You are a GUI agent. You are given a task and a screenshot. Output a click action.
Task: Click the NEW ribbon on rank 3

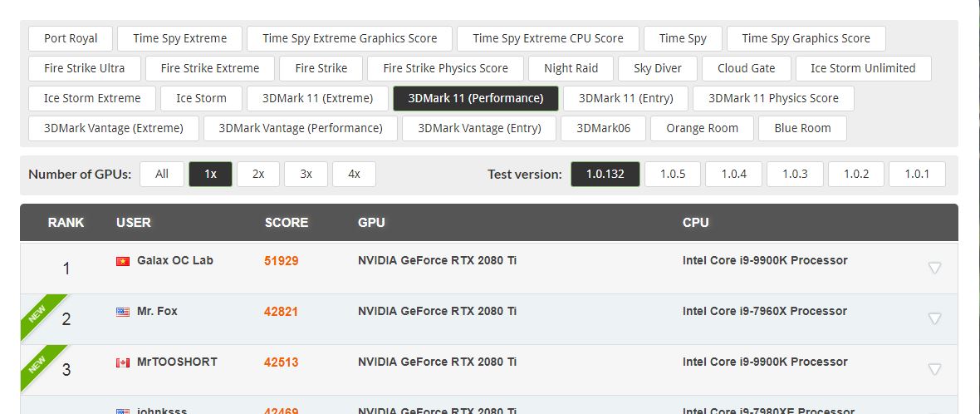(x=39, y=365)
